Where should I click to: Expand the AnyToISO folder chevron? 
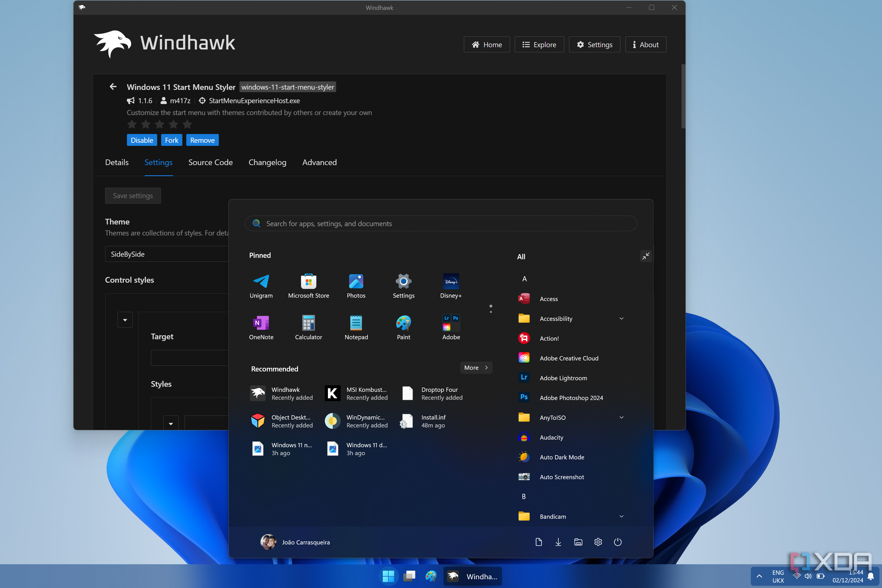click(621, 417)
